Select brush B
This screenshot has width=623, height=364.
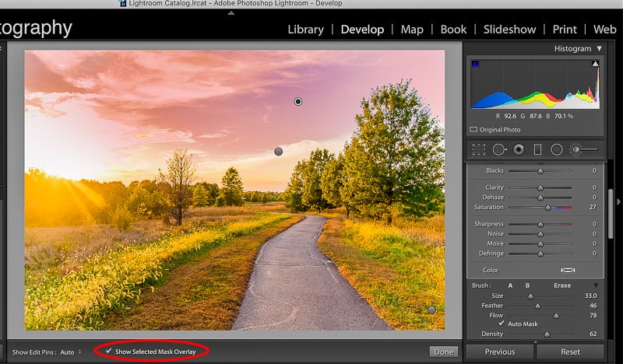[528, 285]
